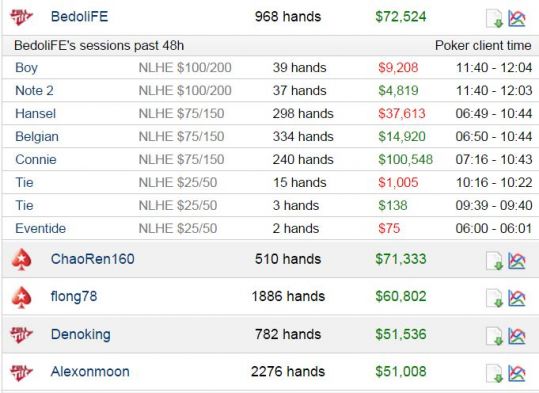The height and width of the screenshot is (393, 539).
Task: Open the Hansel table session
Action: click(x=270, y=113)
